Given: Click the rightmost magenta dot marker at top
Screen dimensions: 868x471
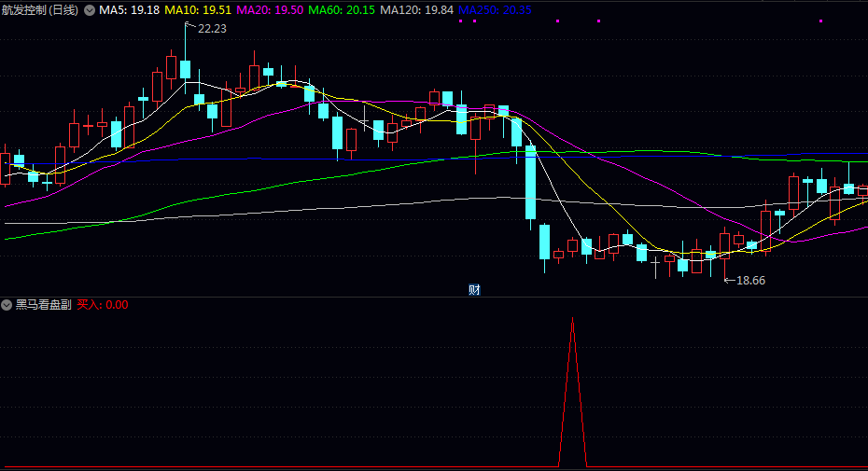Looking at the screenshot, I should 820,21.
